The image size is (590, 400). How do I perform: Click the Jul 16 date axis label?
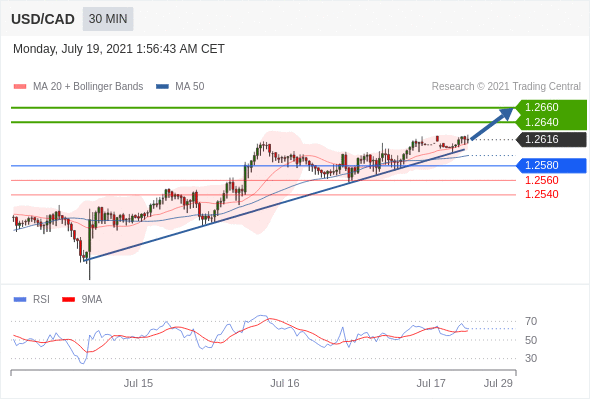click(285, 383)
